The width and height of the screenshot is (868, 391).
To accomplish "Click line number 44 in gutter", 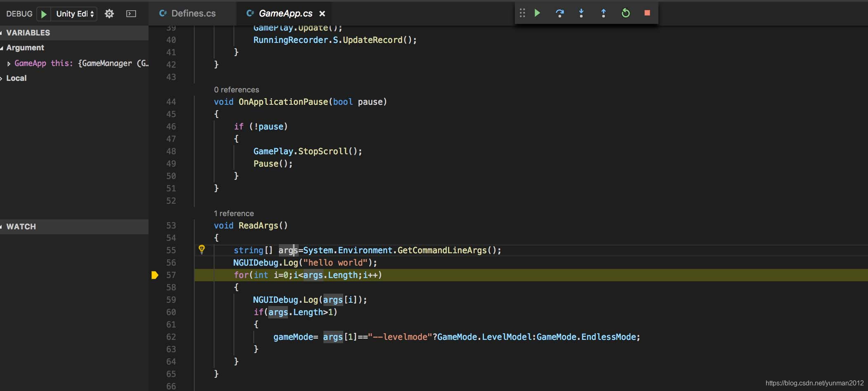I will click(x=171, y=102).
